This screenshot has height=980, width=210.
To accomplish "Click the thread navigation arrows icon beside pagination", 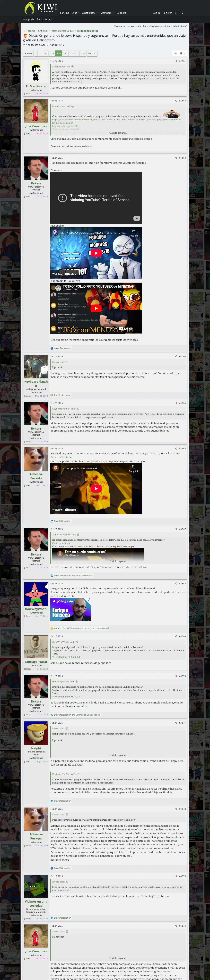I will pyautogui.click(x=175, y=53).
